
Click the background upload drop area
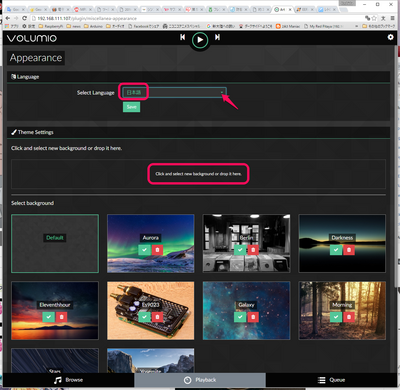point(198,174)
